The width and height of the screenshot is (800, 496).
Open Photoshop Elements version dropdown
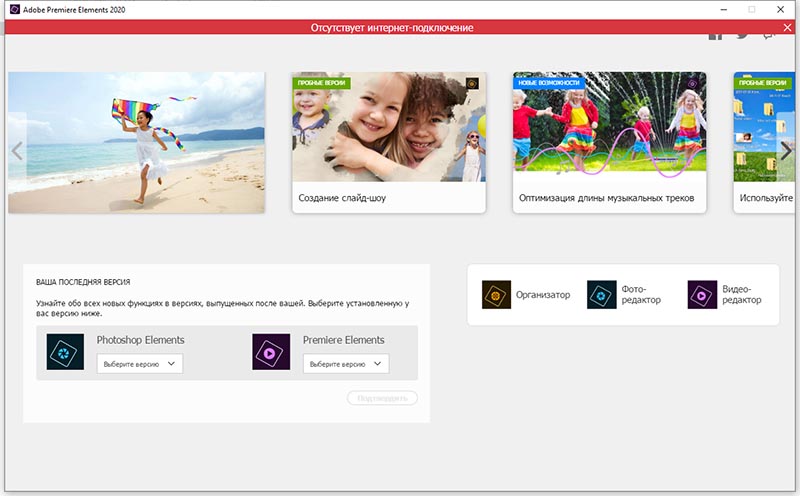(140, 364)
